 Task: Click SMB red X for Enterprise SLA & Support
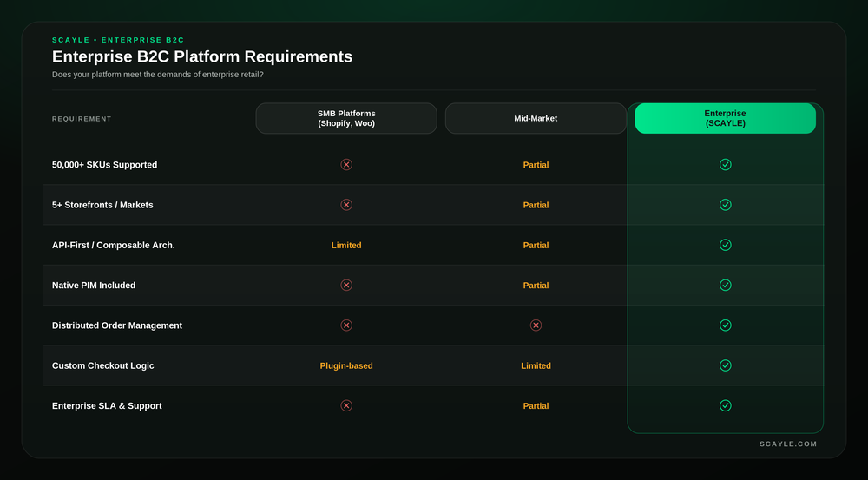coord(346,406)
